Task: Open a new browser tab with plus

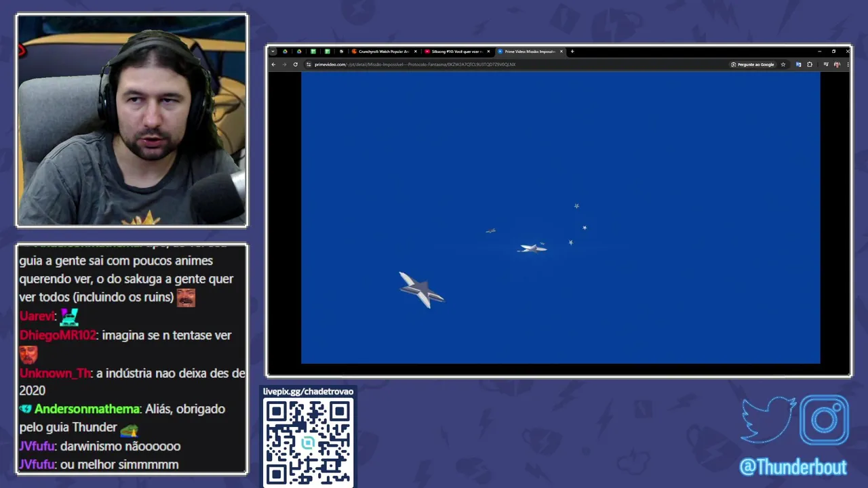Action: (572, 52)
